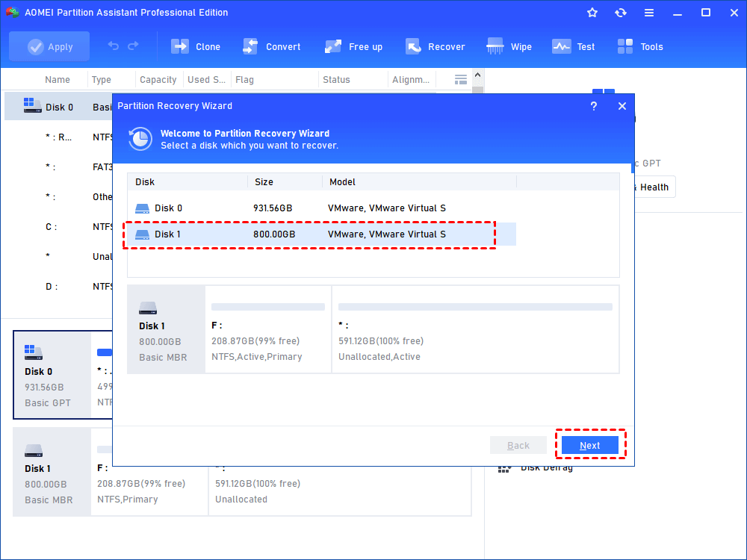Select the F: partition block in wizard
Viewport: 747px width, 560px height.
tap(268, 329)
